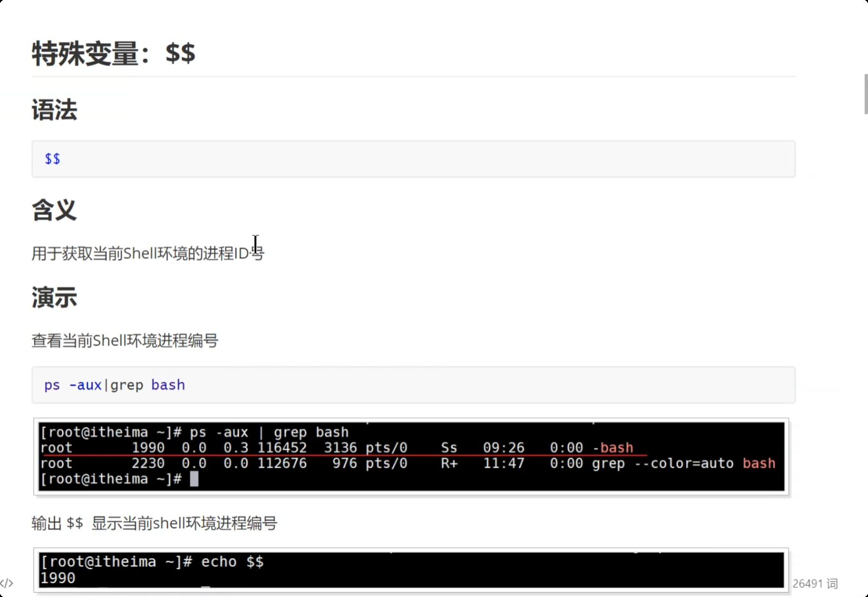Select the 演示 heading
The image size is (868, 597).
click(x=54, y=297)
